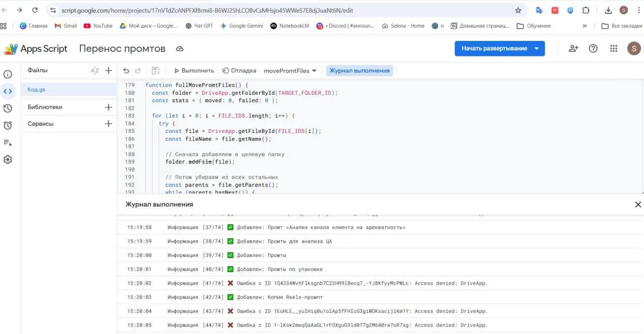Reload the browser page
The width and height of the screenshot is (644, 334).
(x=35, y=10)
